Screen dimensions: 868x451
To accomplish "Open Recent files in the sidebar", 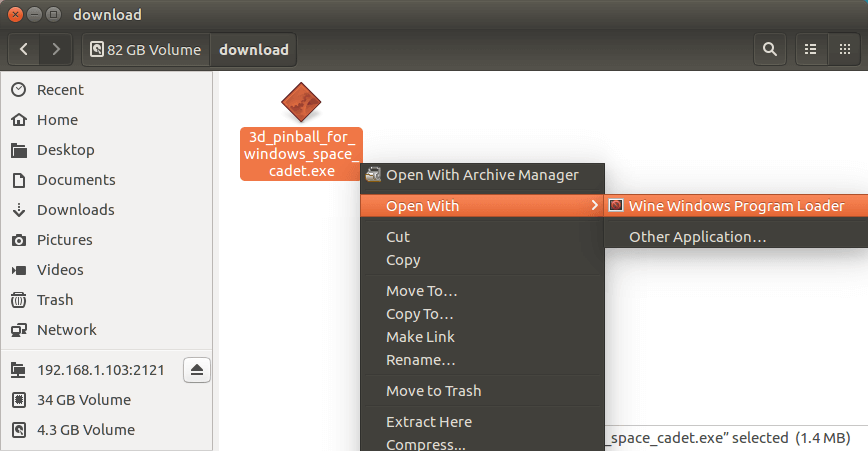I will pyautogui.click(x=60, y=90).
